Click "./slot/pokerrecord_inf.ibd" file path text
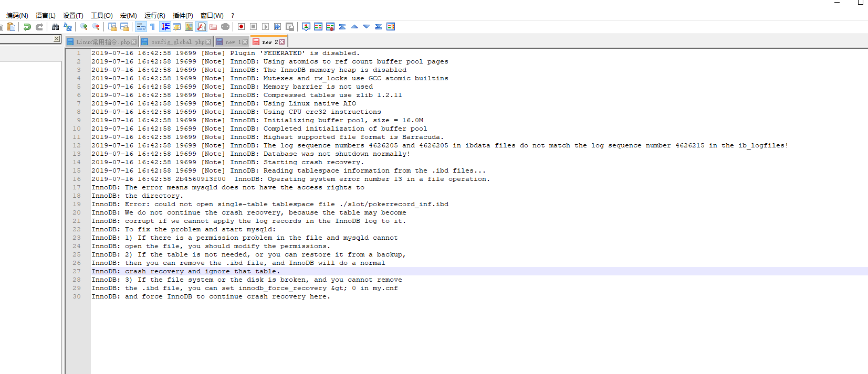This screenshot has width=868, height=374. point(394,204)
